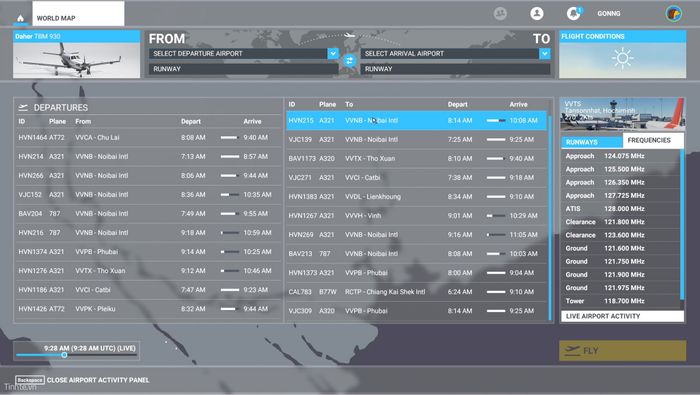This screenshot has height=395, width=700.
Task: Select flight HVN1383 to Lienkhoung row
Action: pyautogui.click(x=416, y=196)
